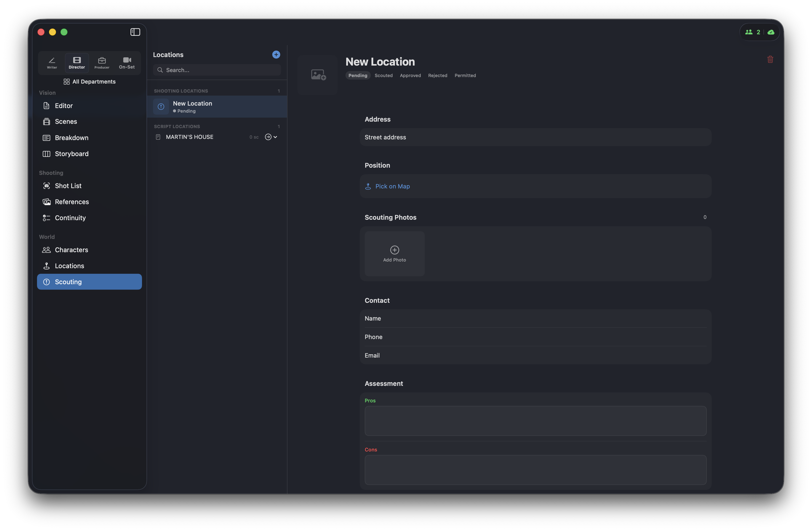
Task: Expand MARTIN'S HOUSE assign chevron
Action: pyautogui.click(x=275, y=137)
